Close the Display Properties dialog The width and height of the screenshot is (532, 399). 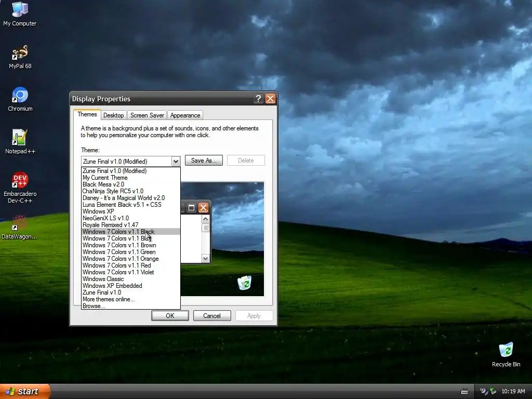(x=270, y=99)
